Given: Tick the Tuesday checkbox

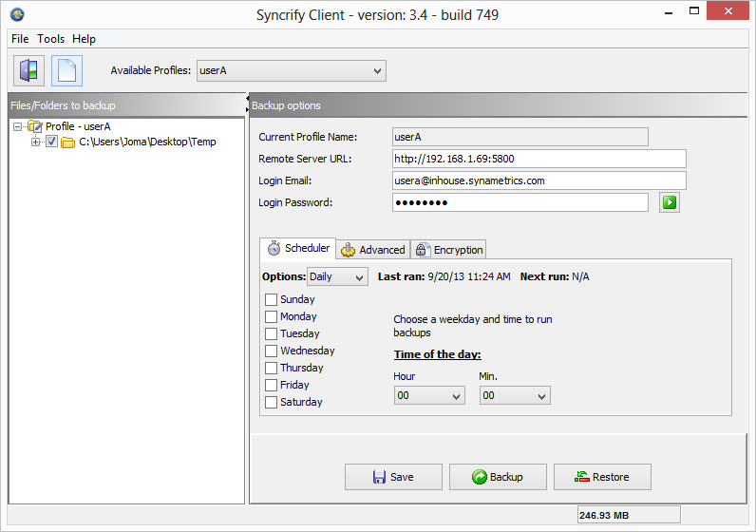Looking at the screenshot, I should pos(271,333).
